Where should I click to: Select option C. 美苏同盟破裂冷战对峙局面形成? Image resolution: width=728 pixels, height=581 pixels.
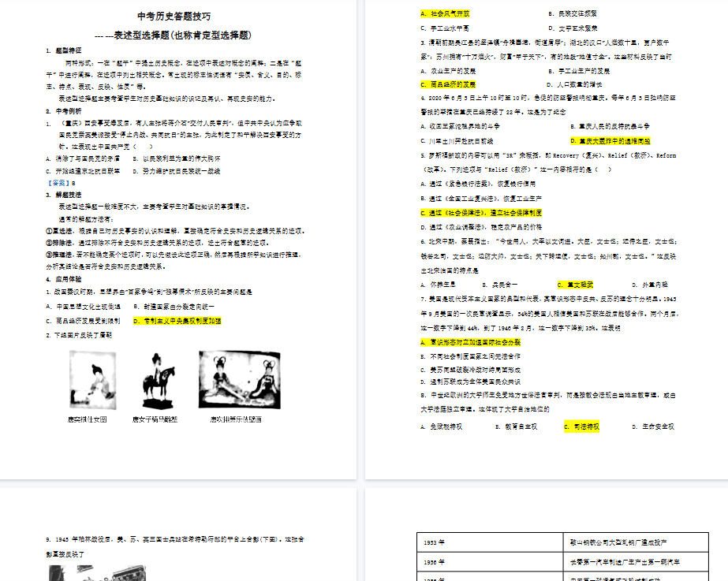tap(470, 370)
